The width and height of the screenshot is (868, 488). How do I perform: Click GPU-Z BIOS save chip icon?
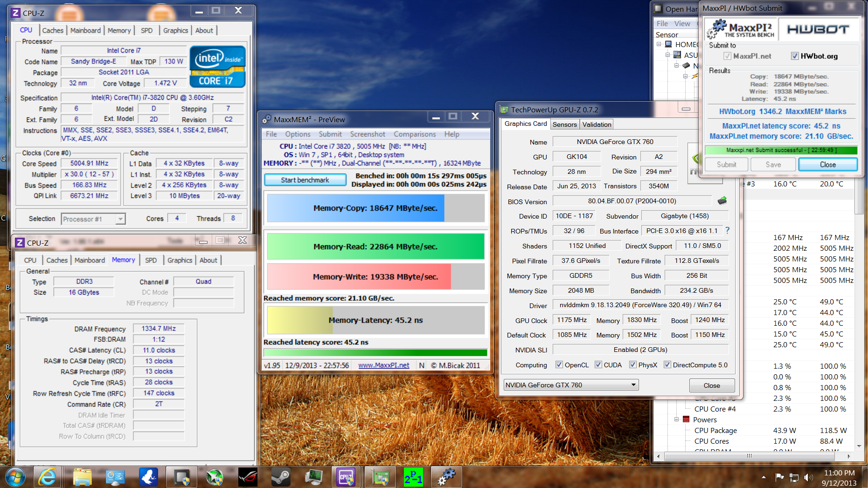click(722, 201)
